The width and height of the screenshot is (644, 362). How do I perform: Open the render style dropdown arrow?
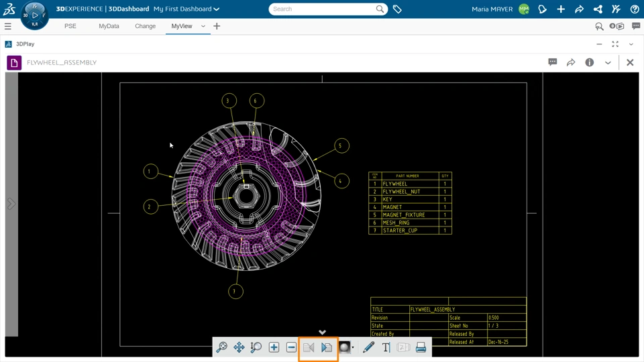(x=353, y=348)
